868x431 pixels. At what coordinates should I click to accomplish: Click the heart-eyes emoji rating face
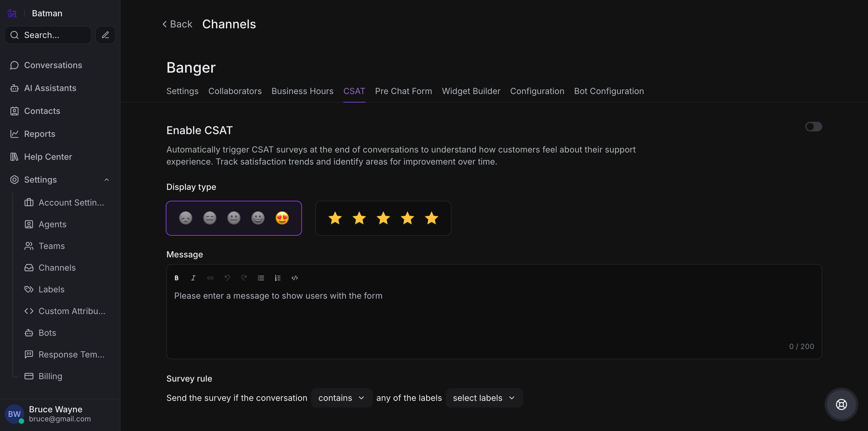(x=282, y=218)
